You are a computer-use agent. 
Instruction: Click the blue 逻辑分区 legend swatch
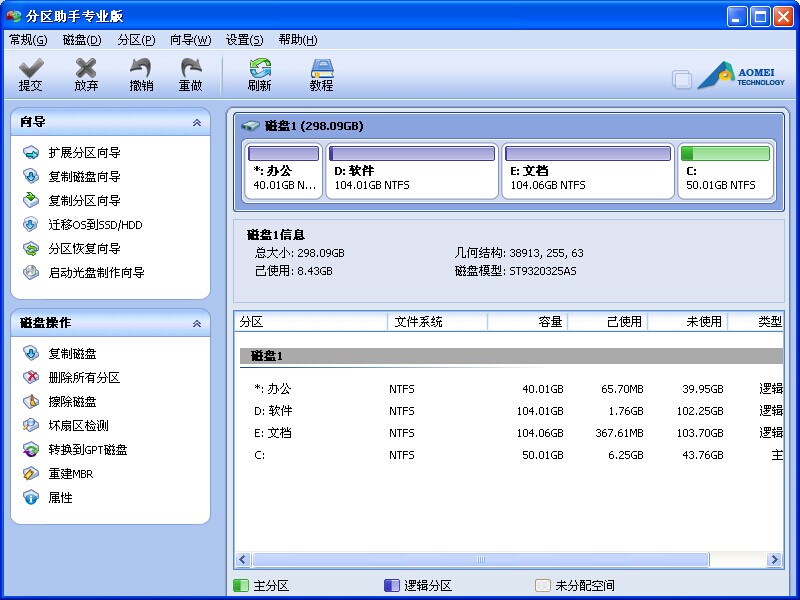(x=391, y=585)
